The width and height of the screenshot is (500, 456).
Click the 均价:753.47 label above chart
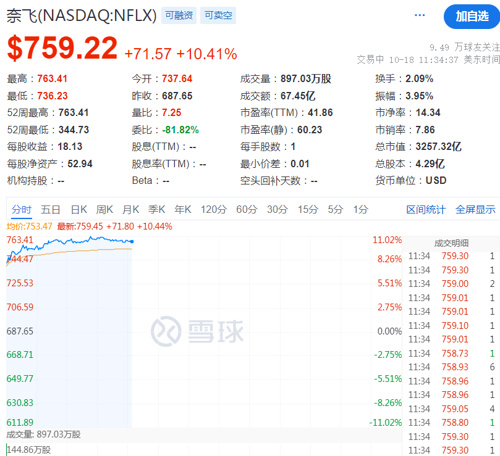pos(29,227)
